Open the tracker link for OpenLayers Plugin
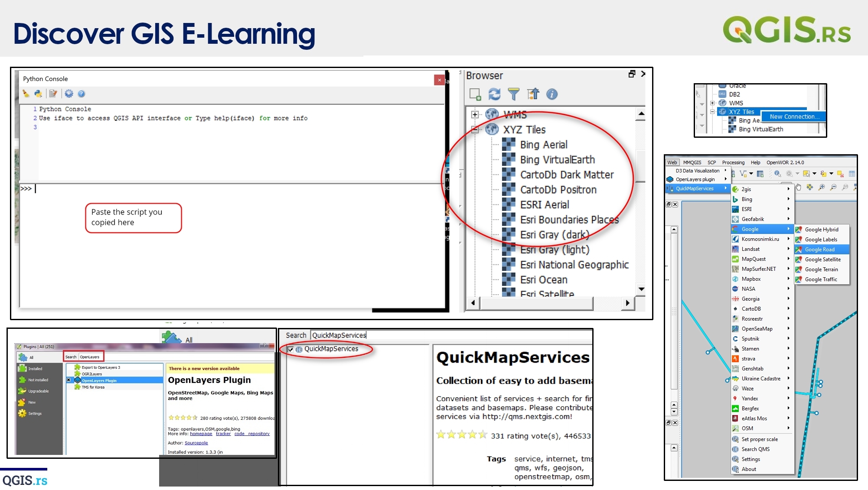The width and height of the screenshot is (868, 490). 223,434
